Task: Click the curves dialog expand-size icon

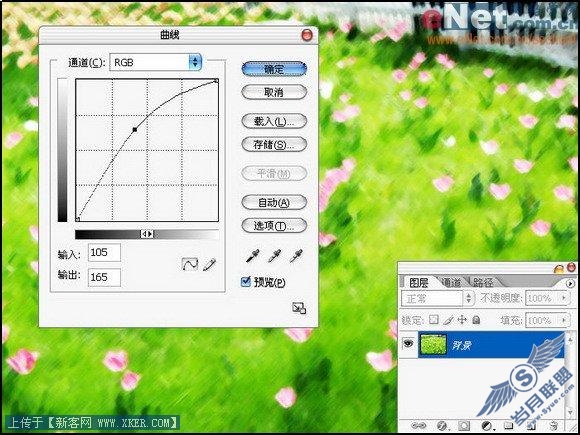Action: (299, 308)
